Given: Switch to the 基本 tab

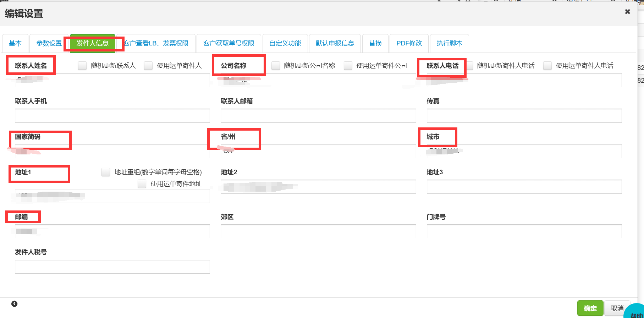Looking at the screenshot, I should (15, 43).
